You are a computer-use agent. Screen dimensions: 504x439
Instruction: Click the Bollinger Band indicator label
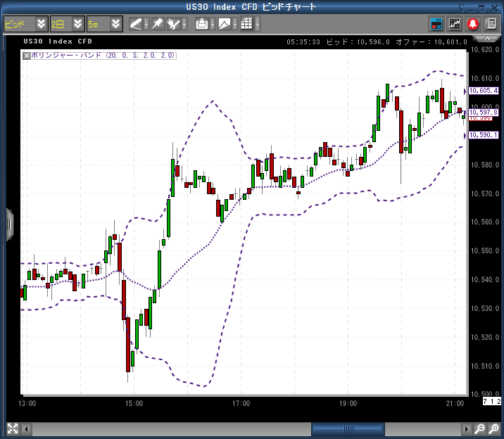(103, 56)
